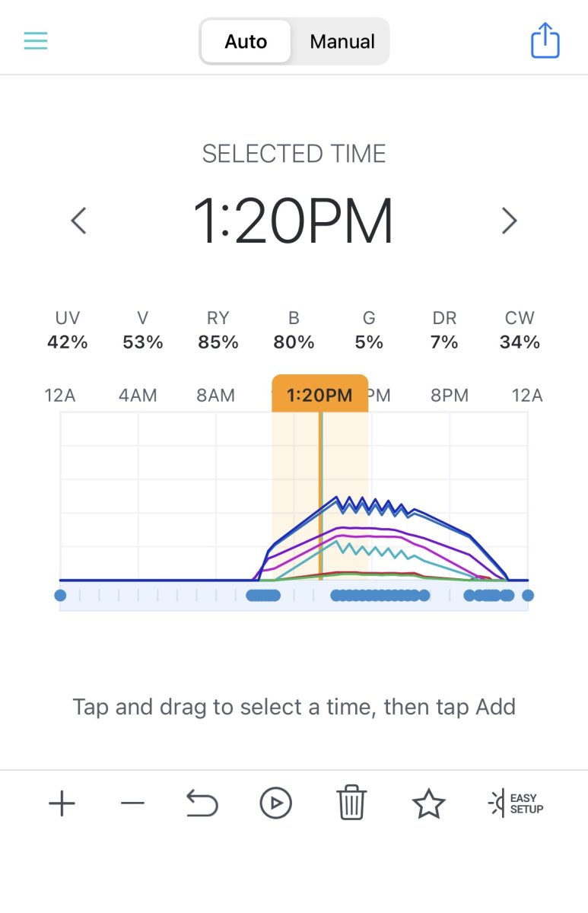The width and height of the screenshot is (588, 913).
Task: Advance to next time with right chevron
Action: coord(510,221)
